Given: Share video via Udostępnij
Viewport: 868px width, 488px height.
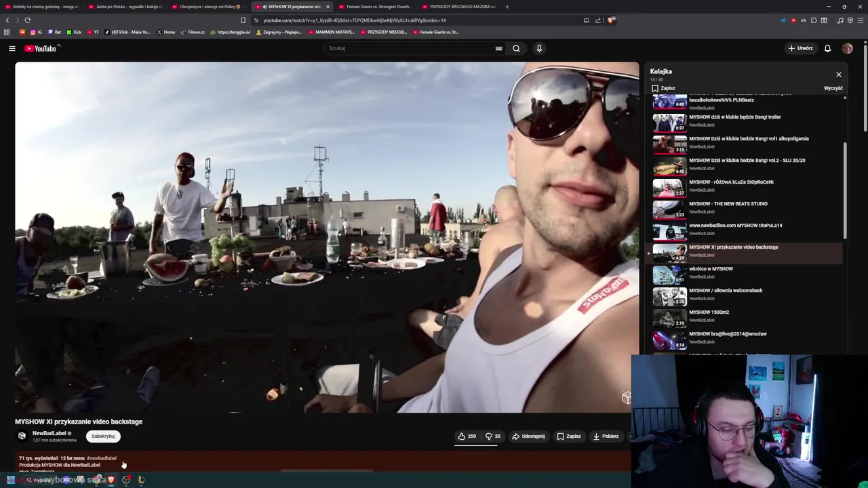Looking at the screenshot, I should pyautogui.click(x=528, y=436).
